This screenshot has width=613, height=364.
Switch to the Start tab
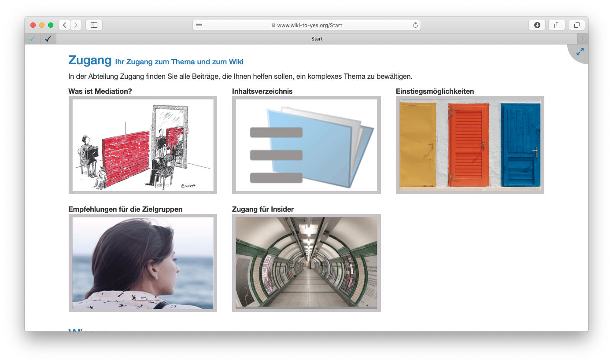317,39
